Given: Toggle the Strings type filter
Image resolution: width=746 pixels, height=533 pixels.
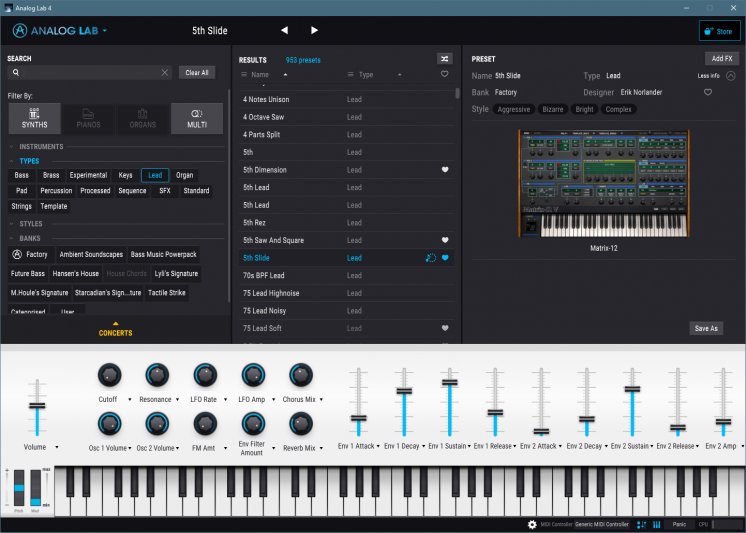Looking at the screenshot, I should [21, 207].
